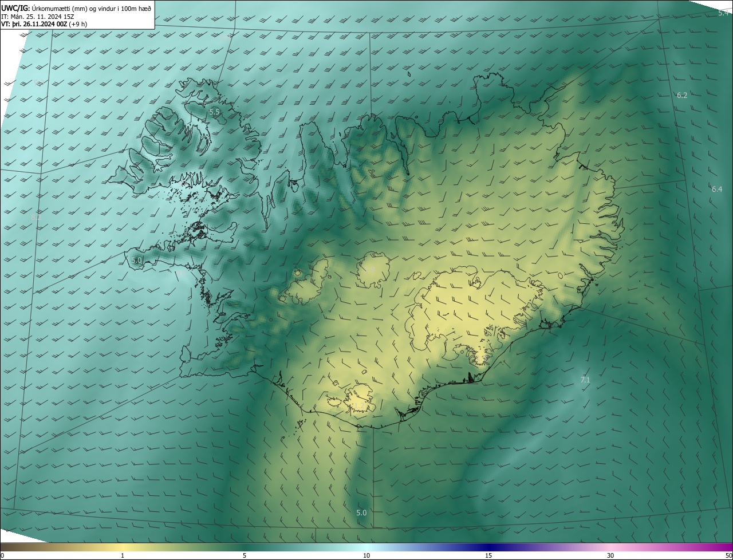The image size is (733, 560).
Task: Click the '5.5' value label over the Westfjords
Action: [x=215, y=112]
